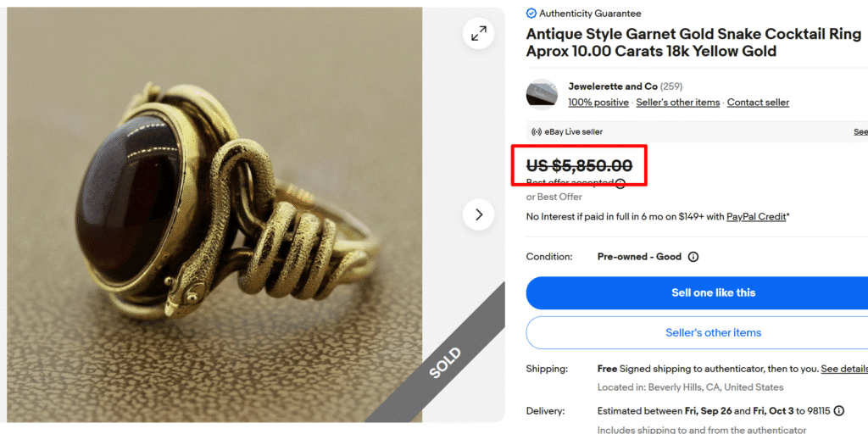Open the PayPal Credit link
This screenshot has height=434, width=868.
click(756, 217)
